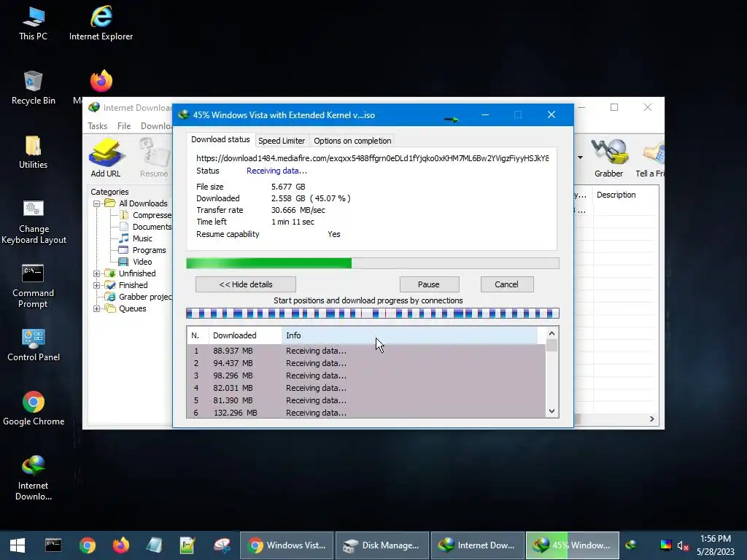Select connection row 1 with 88.937 MB
Viewport: 747px width, 560px height.
click(x=366, y=351)
